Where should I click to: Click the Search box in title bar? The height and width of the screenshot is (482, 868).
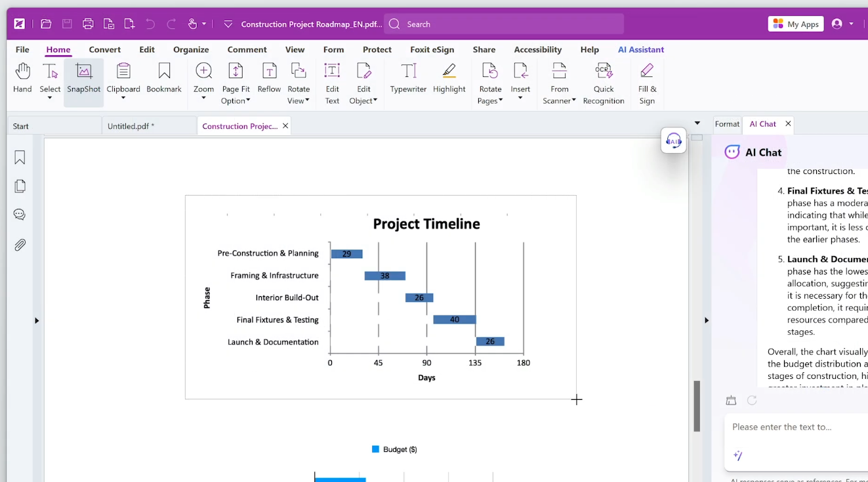[504, 24]
